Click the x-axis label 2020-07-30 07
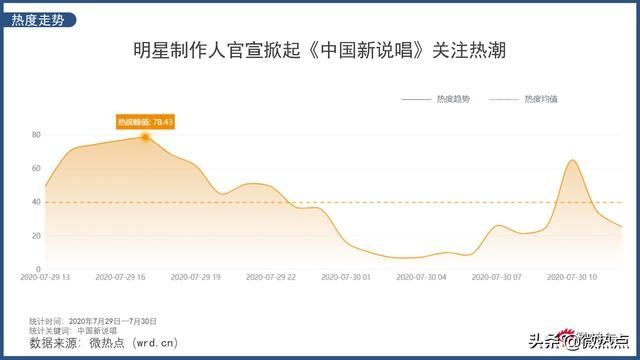The width and height of the screenshot is (640, 360). tap(496, 277)
